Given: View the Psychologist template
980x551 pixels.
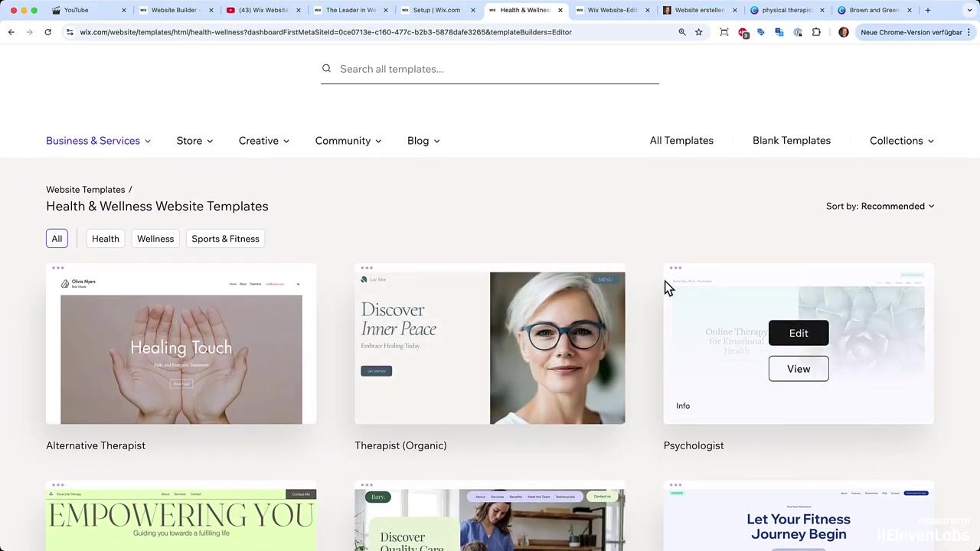Looking at the screenshot, I should click(799, 369).
